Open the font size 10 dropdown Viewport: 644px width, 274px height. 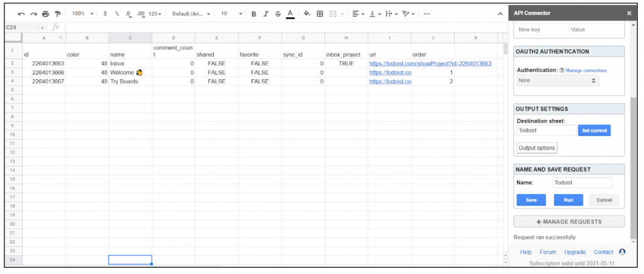pos(231,14)
